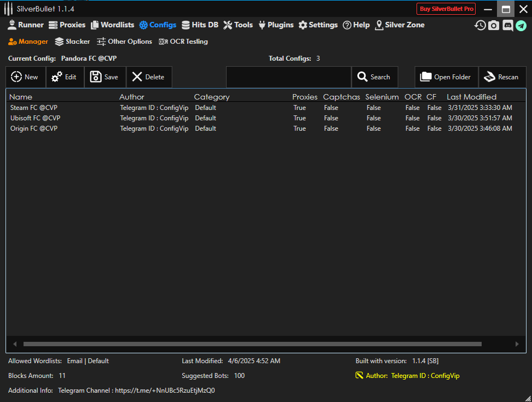Click the Current Config name Pandora FC @CVP
Screen dimensions: 532x402
click(x=89, y=59)
